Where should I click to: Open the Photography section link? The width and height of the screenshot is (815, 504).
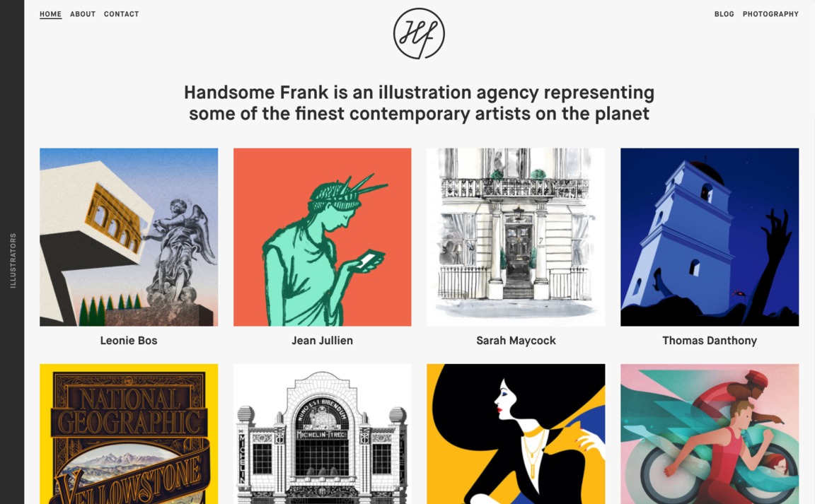770,14
